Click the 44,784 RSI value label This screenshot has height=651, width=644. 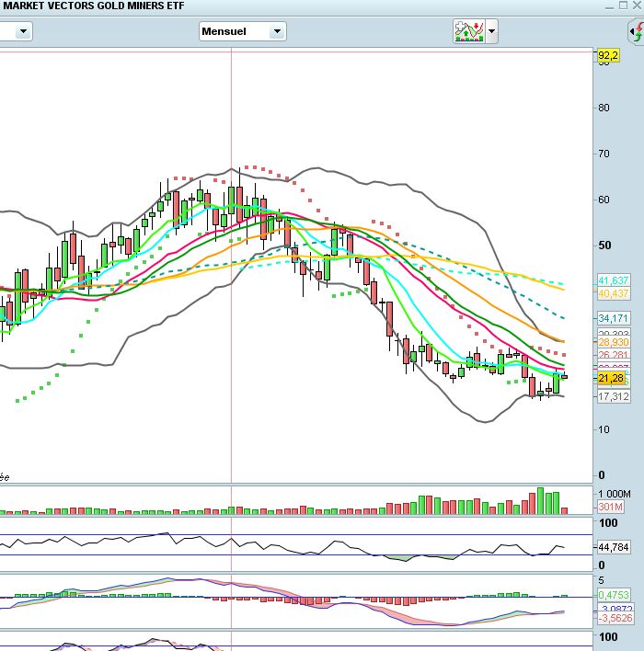click(x=614, y=547)
